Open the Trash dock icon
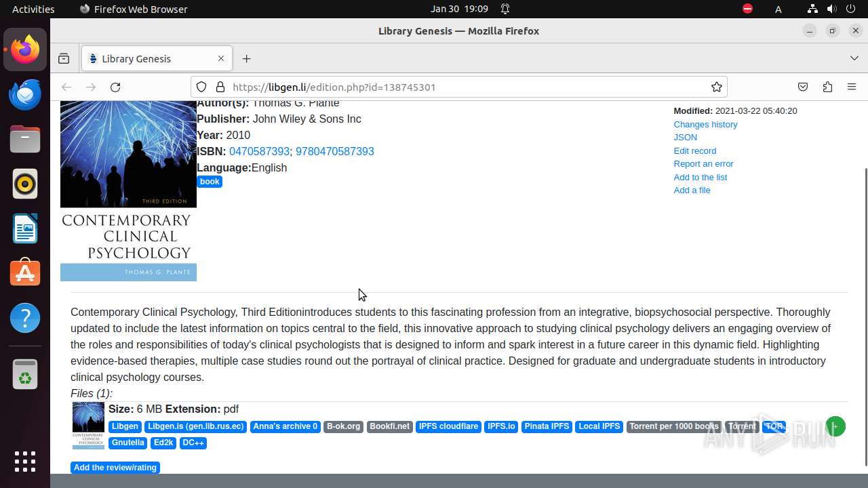 (25, 374)
